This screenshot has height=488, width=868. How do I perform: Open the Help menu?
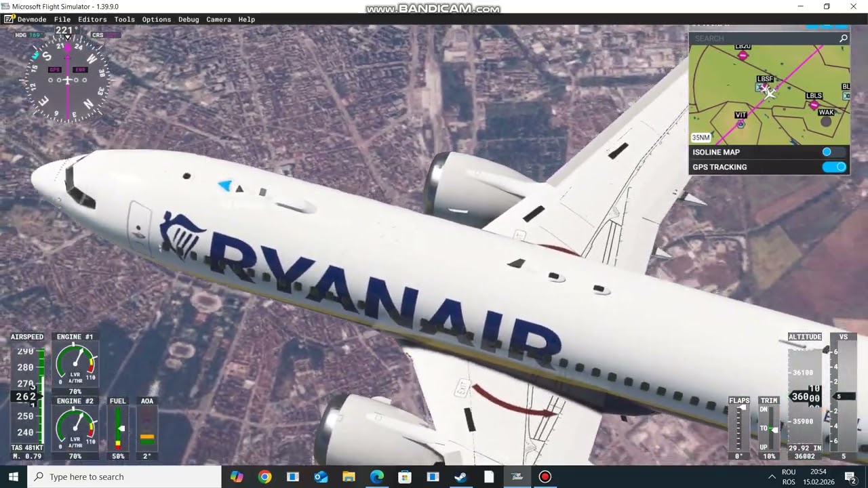pyautogui.click(x=247, y=20)
